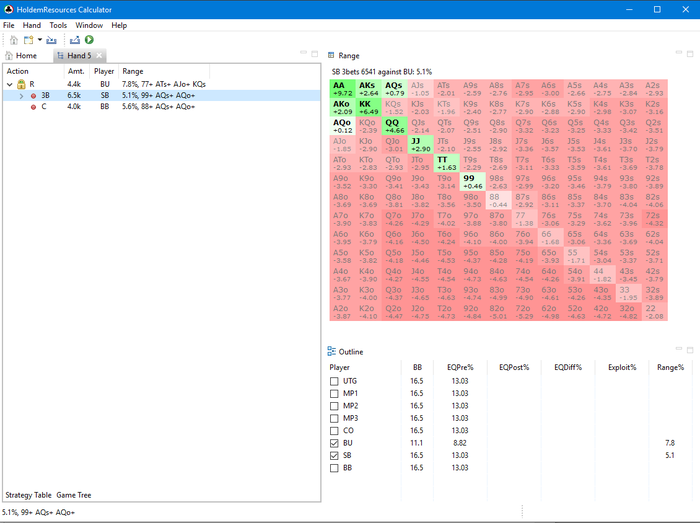Viewport: 700px width, 523px height.
Task: Minimize the Hand editor panel
Action: coord(304,53)
